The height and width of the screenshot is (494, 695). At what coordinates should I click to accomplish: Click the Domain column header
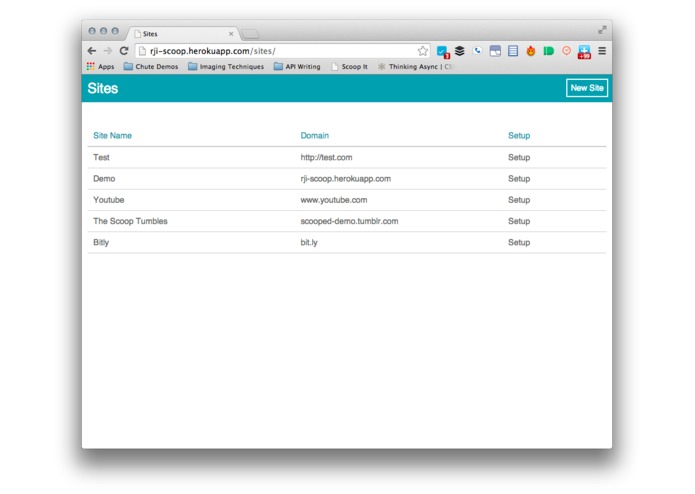pos(315,136)
